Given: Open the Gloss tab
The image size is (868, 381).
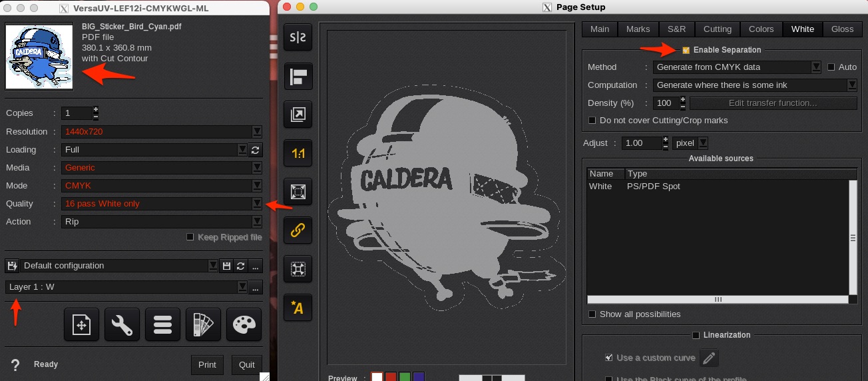Looking at the screenshot, I should click(x=842, y=29).
